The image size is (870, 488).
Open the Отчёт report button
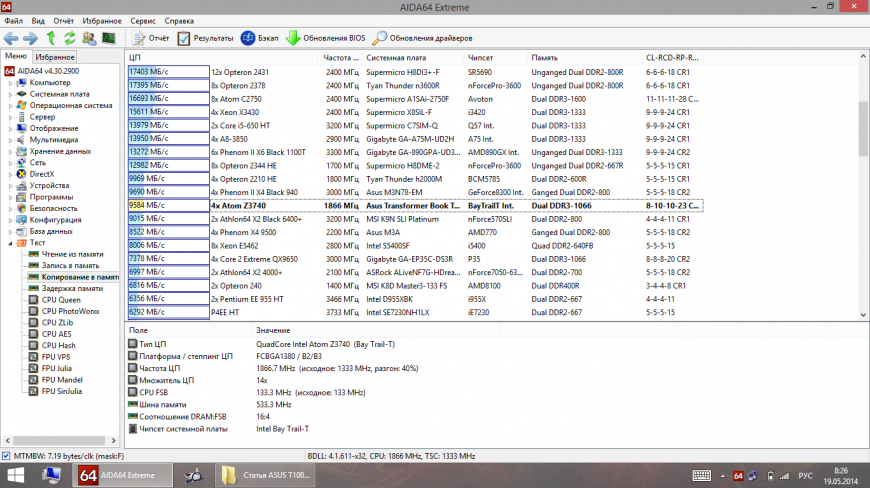click(x=151, y=38)
